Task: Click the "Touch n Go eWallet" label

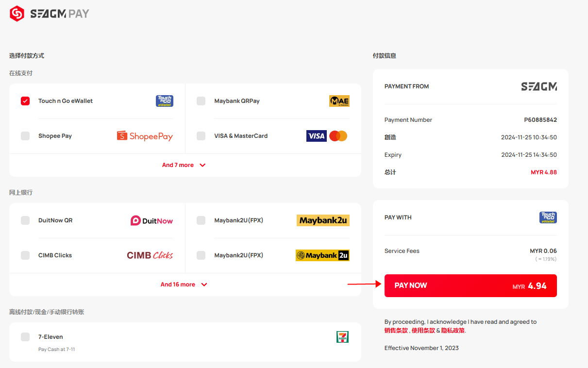Action: (66, 101)
